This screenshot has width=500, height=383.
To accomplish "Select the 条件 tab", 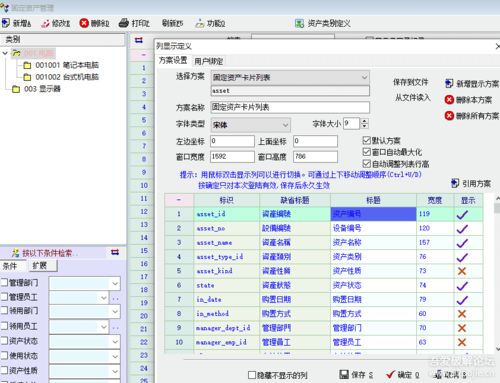I will pos(10,266).
